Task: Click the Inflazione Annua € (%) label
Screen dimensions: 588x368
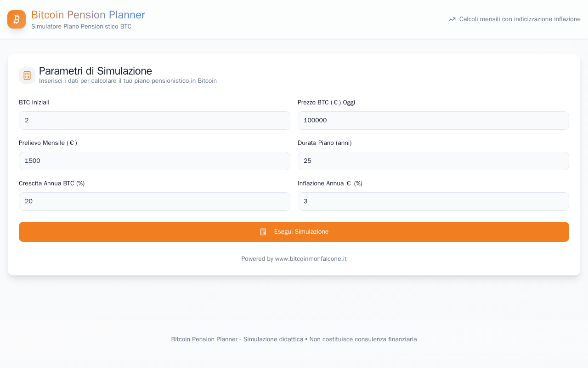Action: [x=330, y=184]
